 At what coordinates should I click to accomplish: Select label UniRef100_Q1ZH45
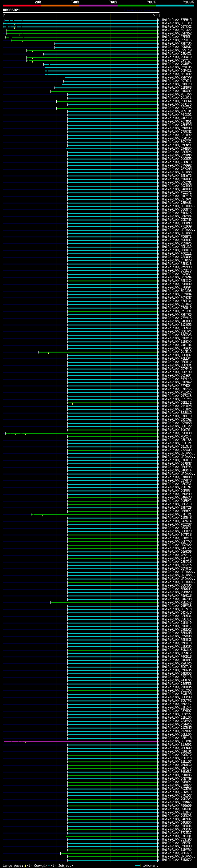tap(176, 812)
